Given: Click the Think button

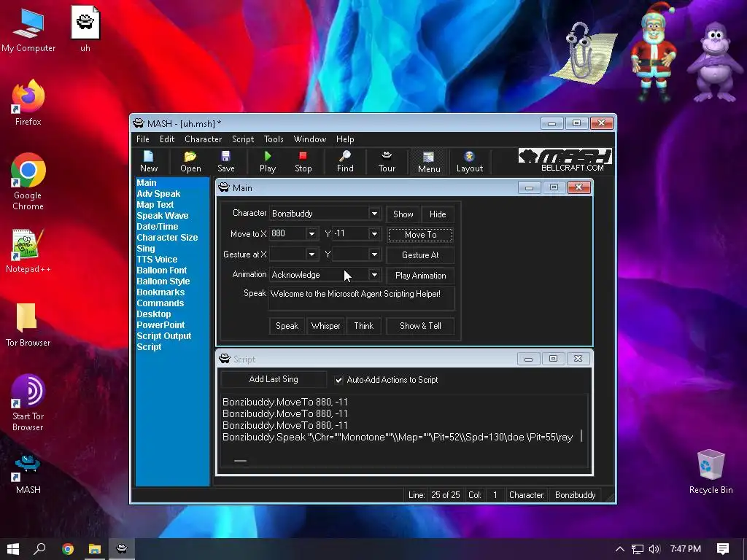Looking at the screenshot, I should (x=363, y=326).
